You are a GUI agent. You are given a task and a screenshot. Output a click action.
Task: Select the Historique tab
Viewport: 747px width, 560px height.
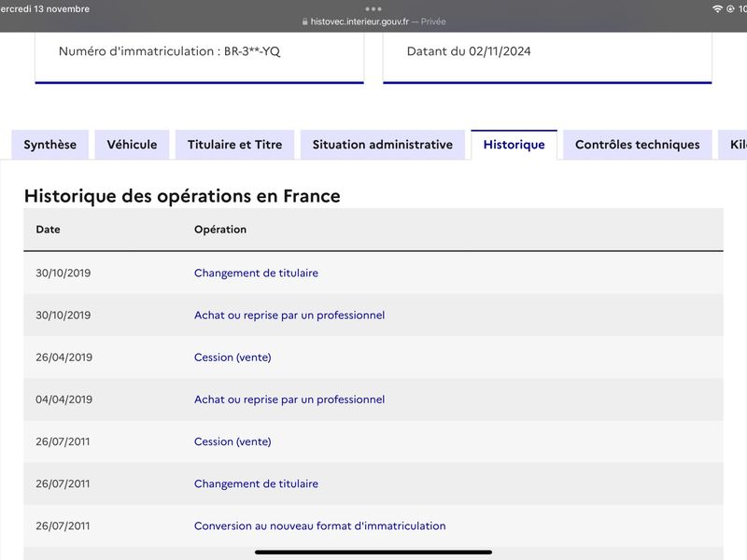click(514, 145)
